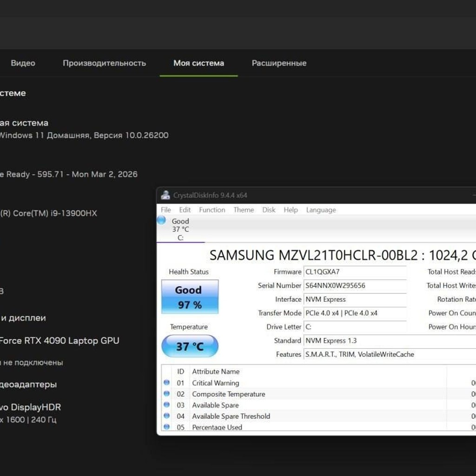Image resolution: width=476 pixels, height=476 pixels.
Task: Click the 37 °C temperature button
Action: (x=190, y=346)
